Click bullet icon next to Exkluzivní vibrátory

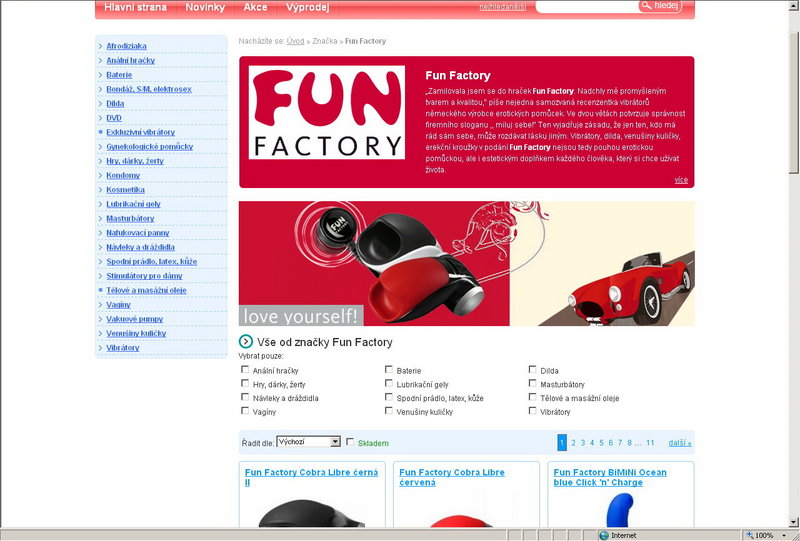click(101, 132)
